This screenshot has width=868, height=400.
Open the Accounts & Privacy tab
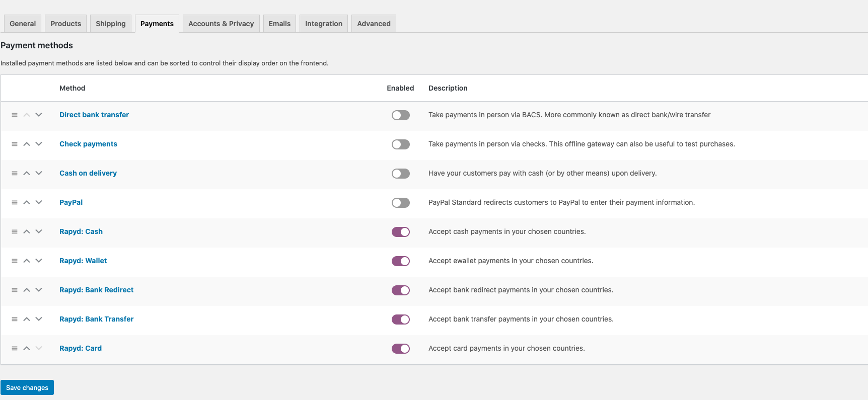221,24
